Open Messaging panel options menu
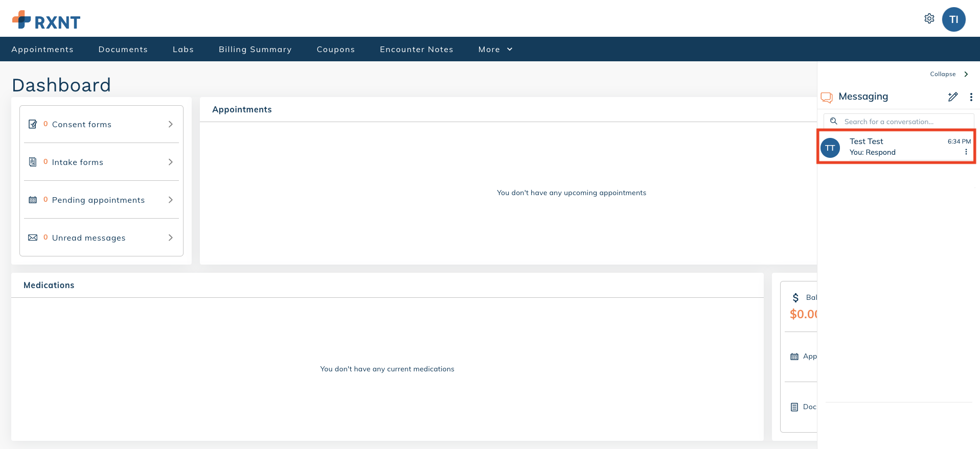The width and height of the screenshot is (980, 449). [971, 97]
